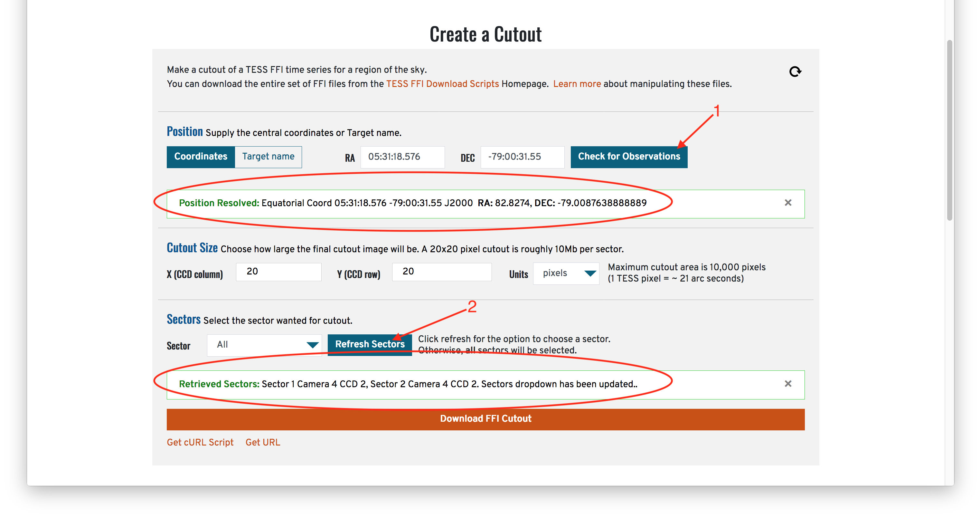The width and height of the screenshot is (980, 518).
Task: Click the reset form circular arrow icon
Action: pos(795,72)
